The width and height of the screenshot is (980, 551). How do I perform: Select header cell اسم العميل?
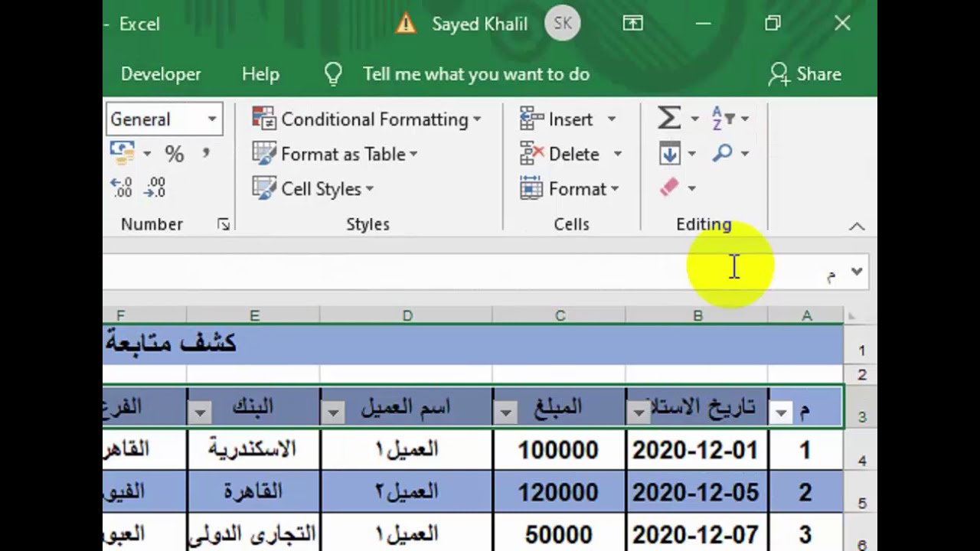click(x=407, y=407)
